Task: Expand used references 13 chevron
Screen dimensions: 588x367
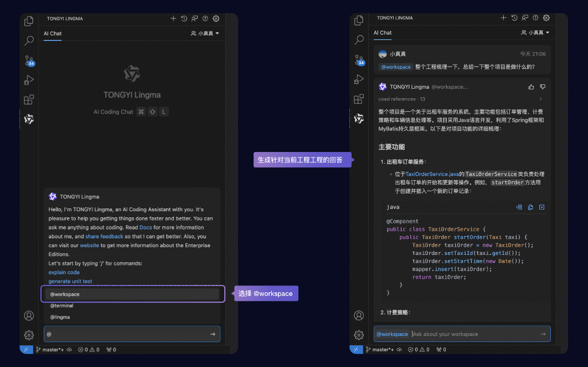Action: click(x=540, y=99)
